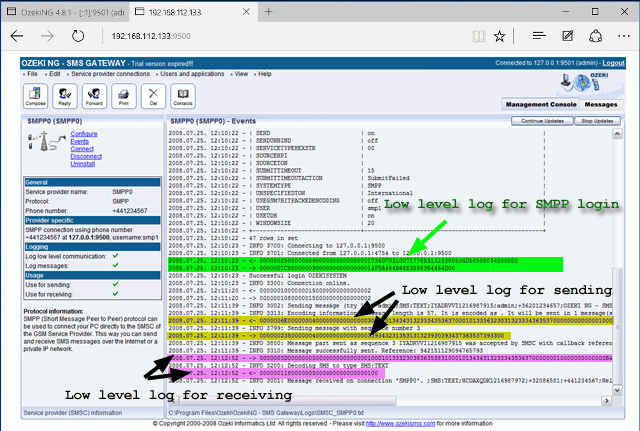The width and height of the screenshot is (640, 431).
Task: Click the SMPP antenna icon
Action: click(x=46, y=141)
